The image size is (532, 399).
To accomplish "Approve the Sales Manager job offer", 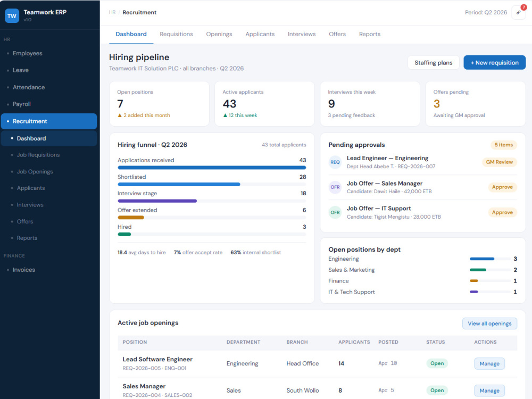I will click(x=502, y=187).
